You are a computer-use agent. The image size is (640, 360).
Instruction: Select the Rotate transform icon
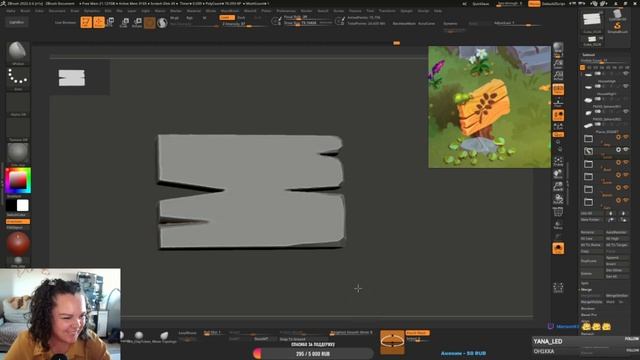click(138, 22)
